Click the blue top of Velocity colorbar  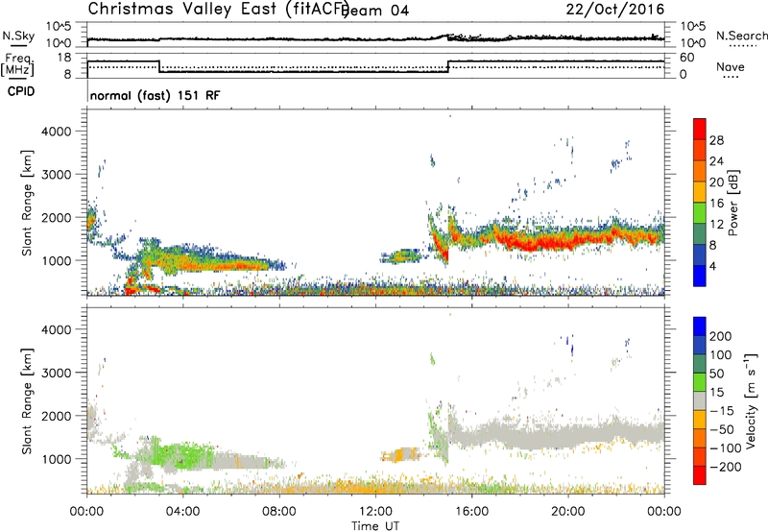700,326
